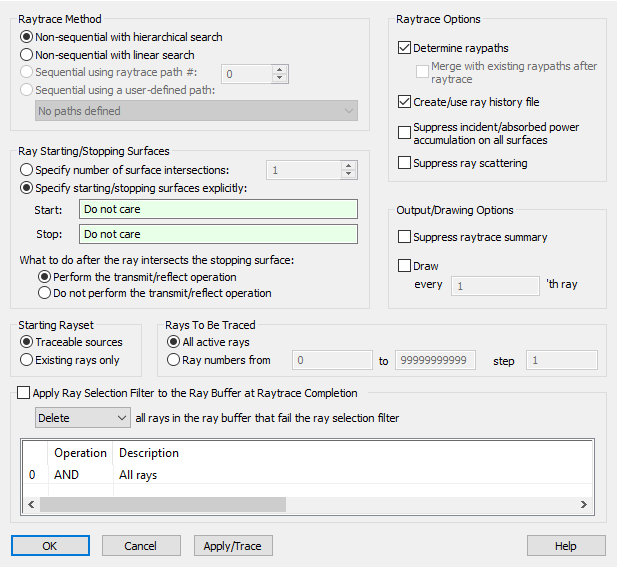617x567 pixels.
Task: Select Non-sequential with linear search option
Action: pos(27,55)
